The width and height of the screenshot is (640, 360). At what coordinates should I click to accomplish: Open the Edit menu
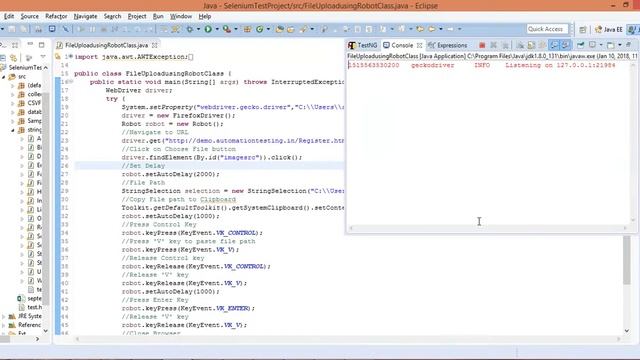click(9, 16)
